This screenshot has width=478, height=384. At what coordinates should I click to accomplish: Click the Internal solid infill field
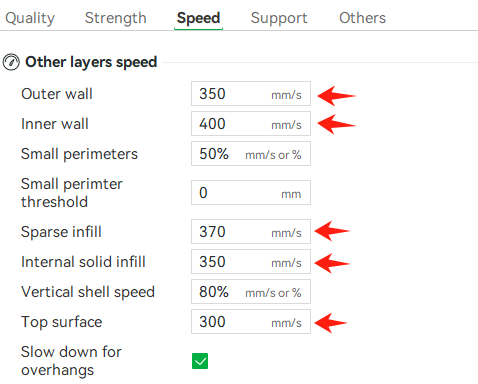pyautogui.click(x=251, y=262)
